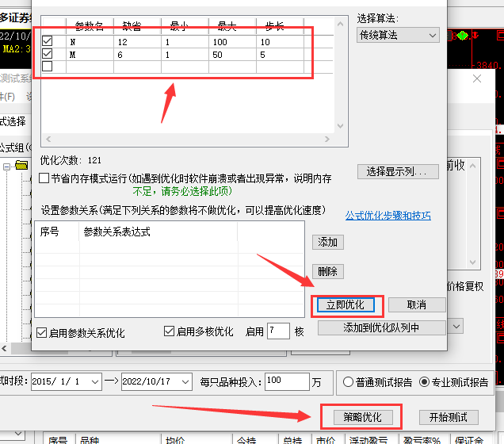Click scroll down arrow in parameter list
This screenshot has height=444, width=504.
pyautogui.click(x=341, y=126)
